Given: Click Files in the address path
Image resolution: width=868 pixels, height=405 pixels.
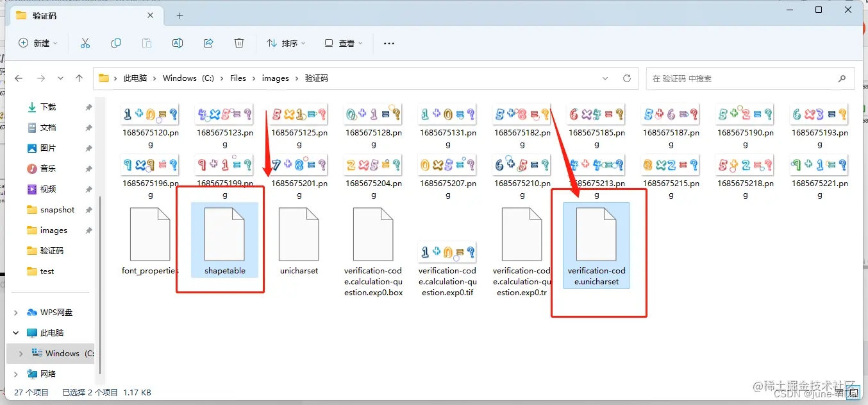Looking at the screenshot, I should pyautogui.click(x=238, y=78).
